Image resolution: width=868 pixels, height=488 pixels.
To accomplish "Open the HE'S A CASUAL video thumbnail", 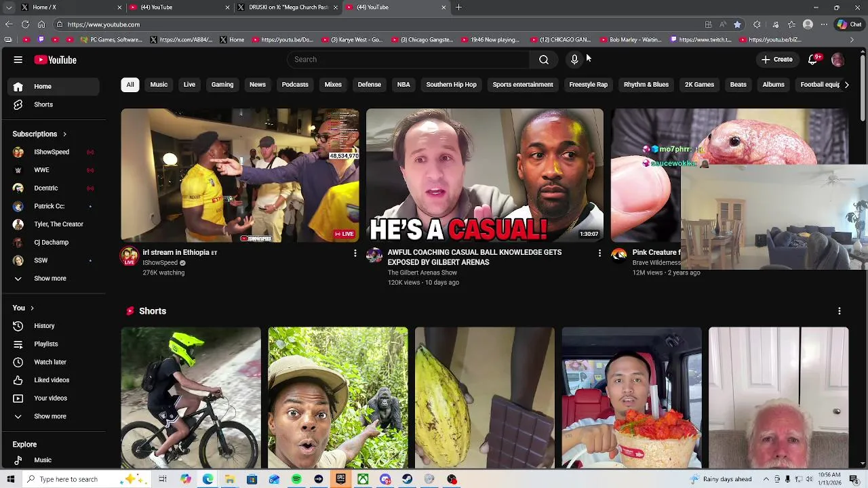I will 485,175.
